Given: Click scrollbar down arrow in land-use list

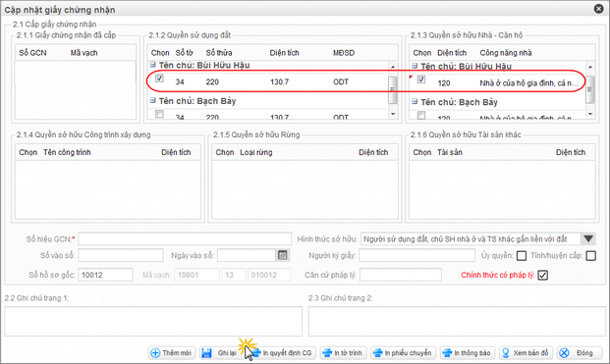Looking at the screenshot, I should (x=393, y=114).
